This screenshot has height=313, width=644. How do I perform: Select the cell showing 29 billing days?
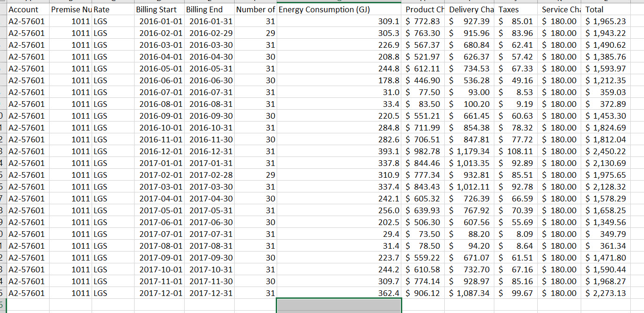click(x=269, y=33)
